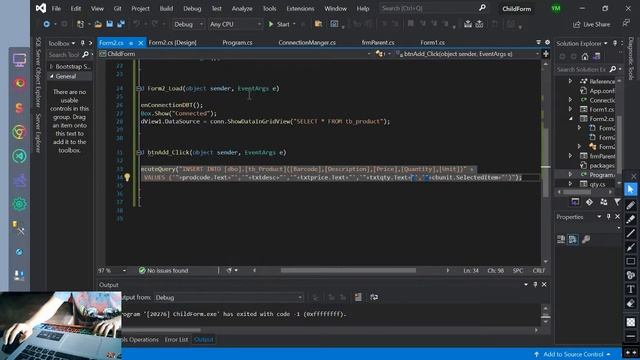Viewport: 640px width, 360px height.
Task: Select the straight line annotation tool
Action: click(x=631, y=233)
